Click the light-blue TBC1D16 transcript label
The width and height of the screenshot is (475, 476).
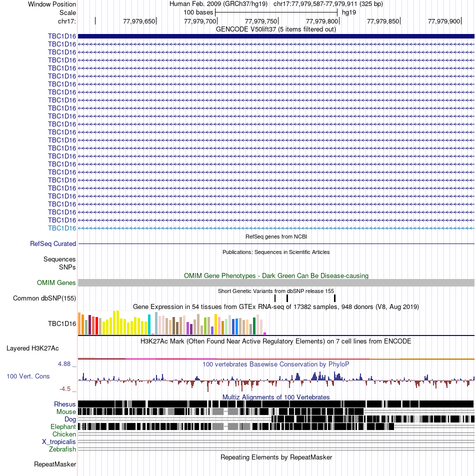coord(62,228)
